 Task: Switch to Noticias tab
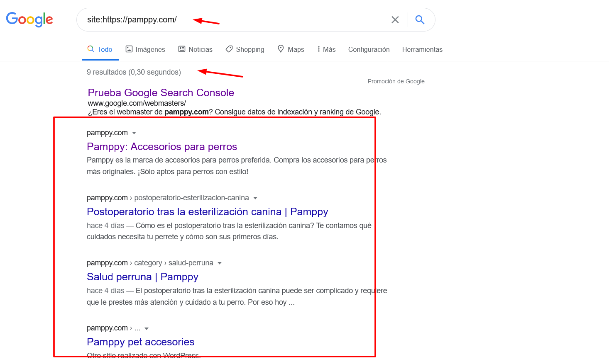click(x=195, y=49)
